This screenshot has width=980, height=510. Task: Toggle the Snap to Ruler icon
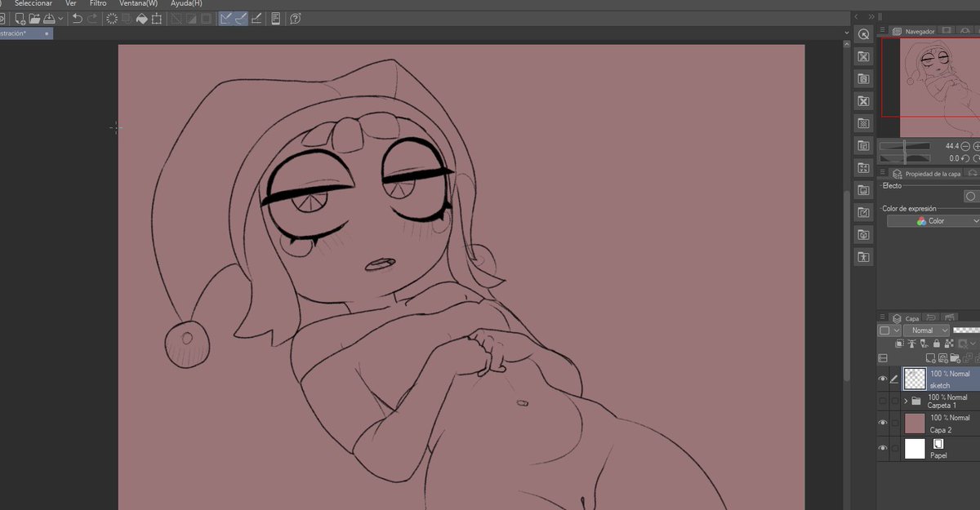(x=226, y=19)
